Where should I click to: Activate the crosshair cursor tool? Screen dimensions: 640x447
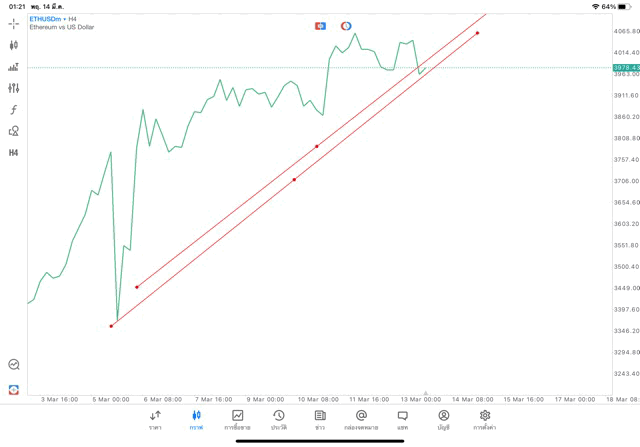click(14, 23)
